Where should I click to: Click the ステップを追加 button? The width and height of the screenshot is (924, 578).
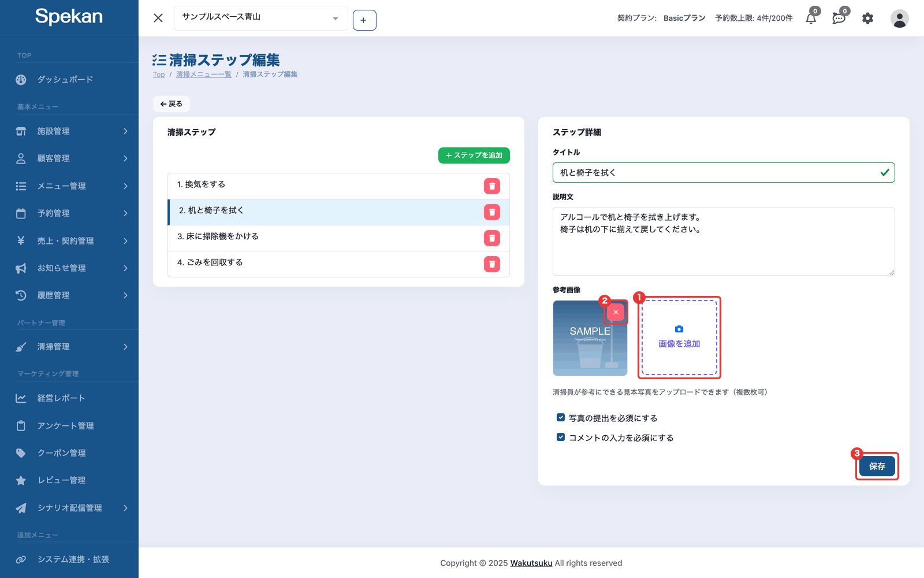click(474, 155)
